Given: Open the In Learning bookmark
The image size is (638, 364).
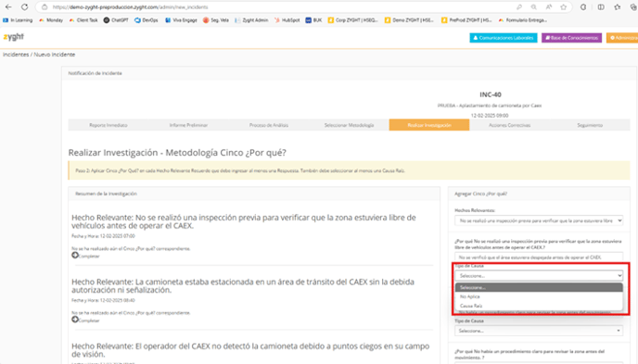Looking at the screenshot, I should pos(18,19).
